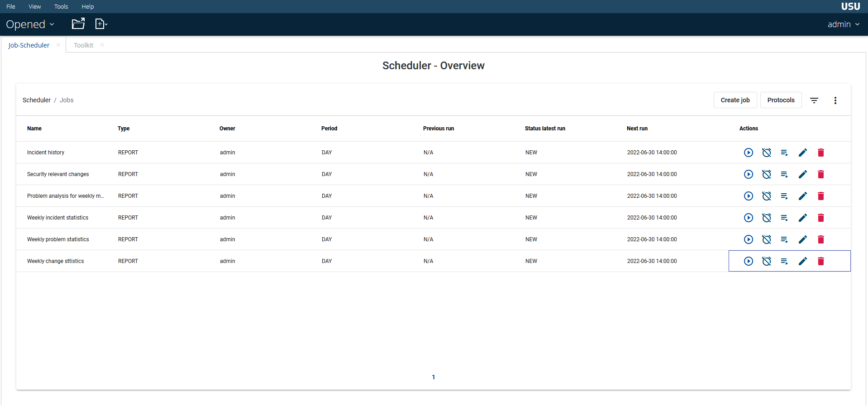Open protocol list for Incident history job
The width and height of the screenshot is (868, 406).
pos(785,153)
